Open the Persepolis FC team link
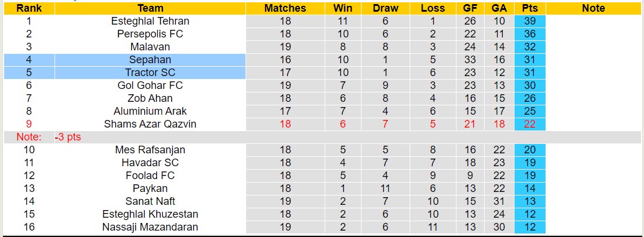Viewport: 644px width, 237px height. pyautogui.click(x=150, y=34)
